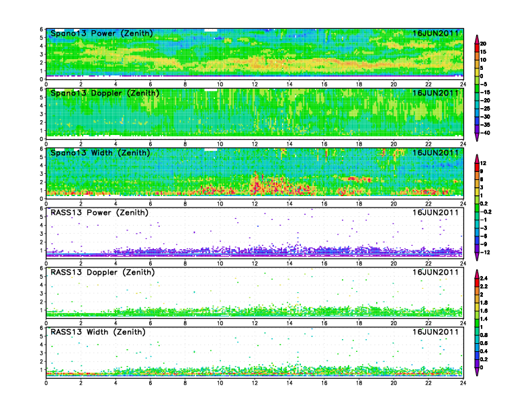Click the hour 12 tick below RASS13 Width panel

click(x=255, y=383)
